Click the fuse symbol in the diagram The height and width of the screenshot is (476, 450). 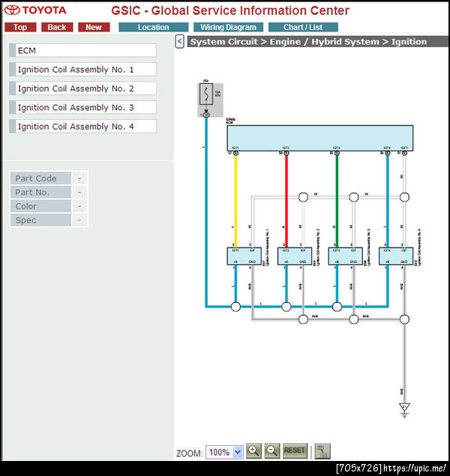[x=206, y=94]
